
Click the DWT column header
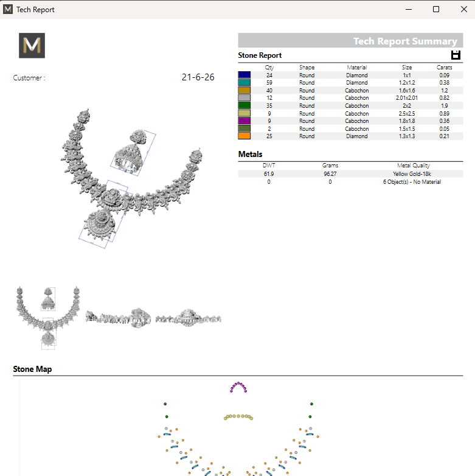point(269,166)
